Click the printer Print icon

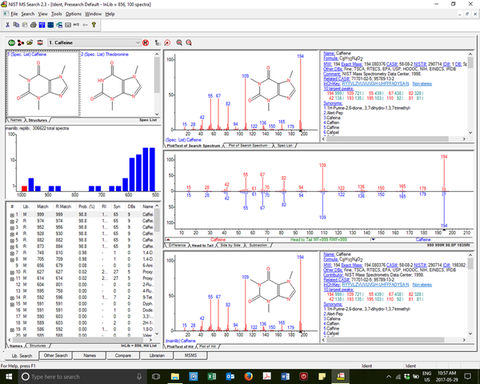(x=33, y=25)
